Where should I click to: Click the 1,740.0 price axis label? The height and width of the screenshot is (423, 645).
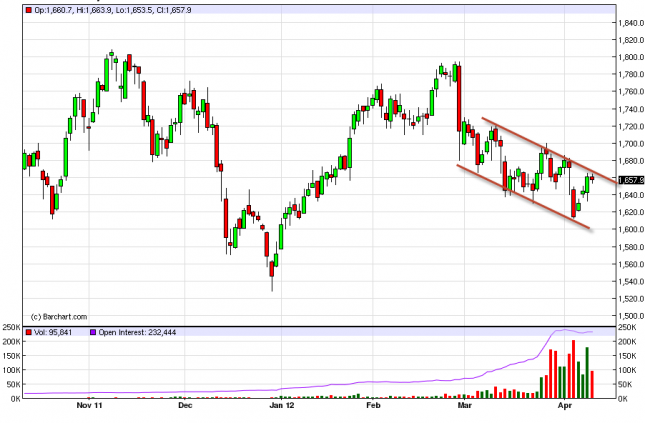click(631, 109)
